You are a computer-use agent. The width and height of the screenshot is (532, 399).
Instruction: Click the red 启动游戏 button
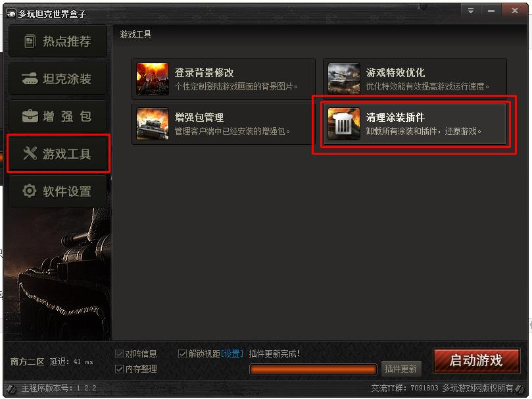(x=476, y=360)
